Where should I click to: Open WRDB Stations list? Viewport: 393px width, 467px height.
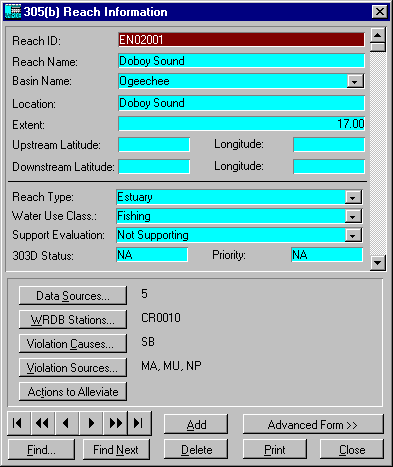73,320
